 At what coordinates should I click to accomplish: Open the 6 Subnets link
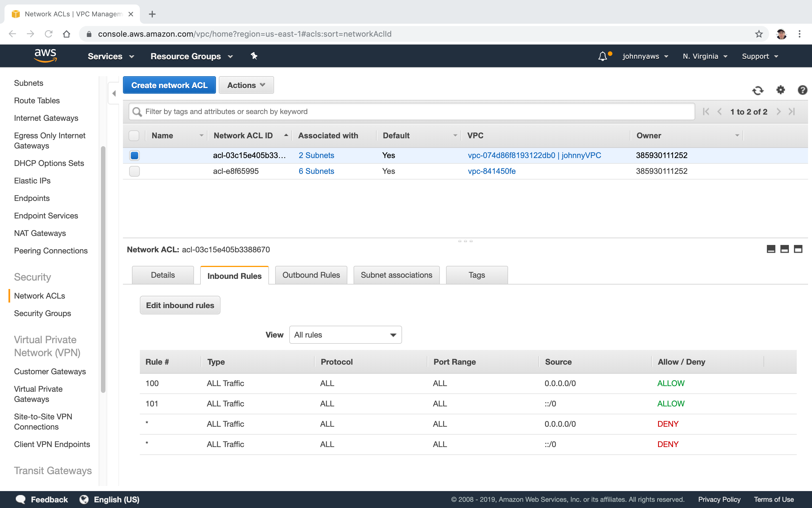click(316, 171)
